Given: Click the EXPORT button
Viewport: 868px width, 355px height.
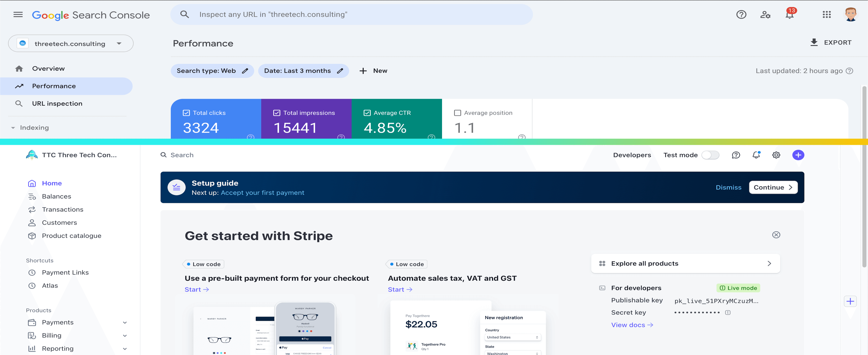Looking at the screenshot, I should coord(831,42).
